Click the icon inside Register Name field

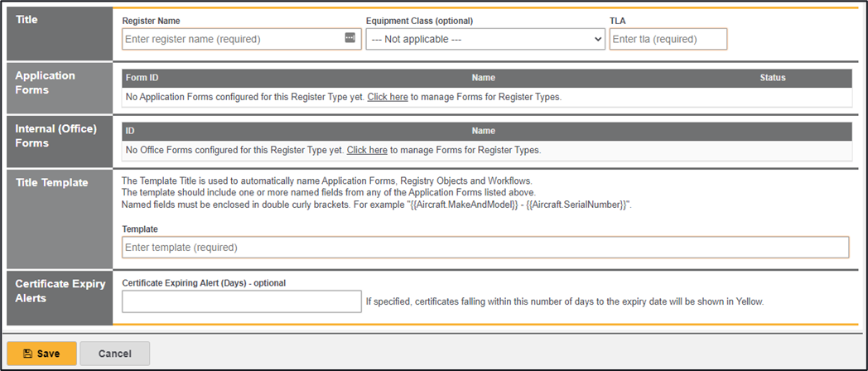coord(350,37)
